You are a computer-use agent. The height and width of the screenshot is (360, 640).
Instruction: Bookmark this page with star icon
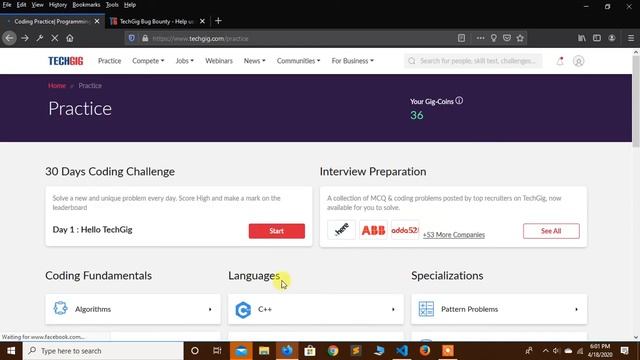click(520, 38)
